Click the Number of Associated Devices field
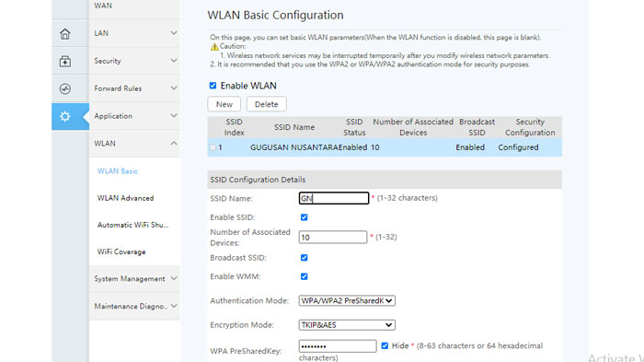The image size is (644, 362). [x=333, y=238]
